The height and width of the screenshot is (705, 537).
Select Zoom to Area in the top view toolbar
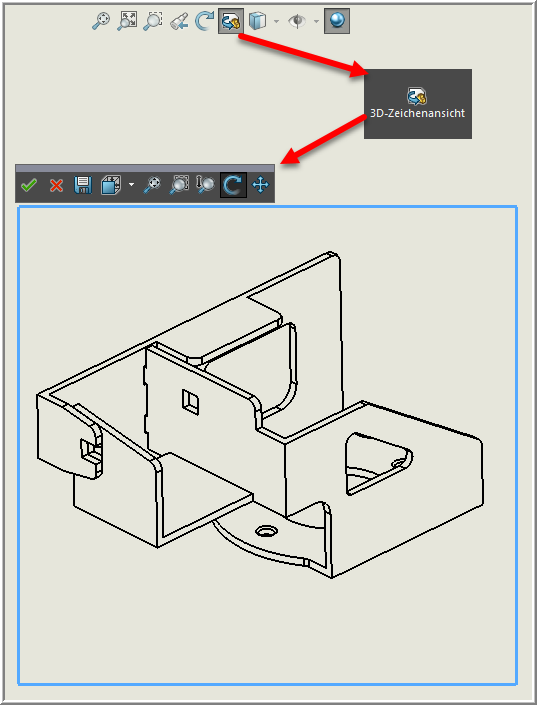coord(153,21)
